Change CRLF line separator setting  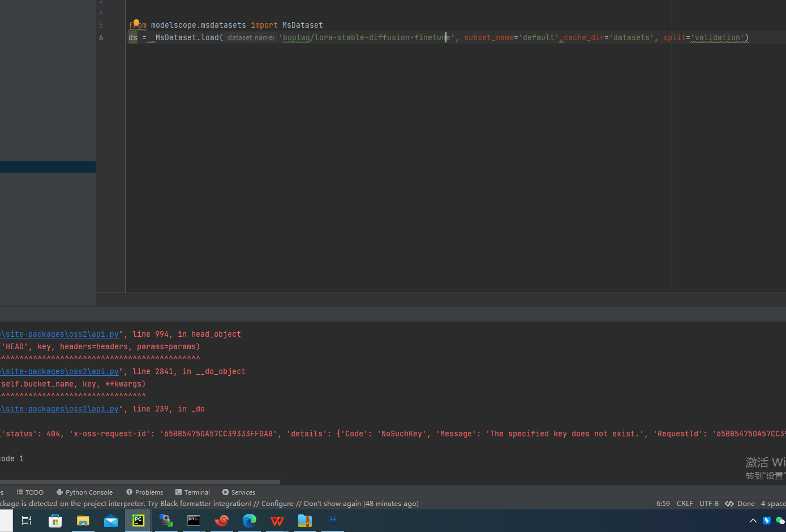(x=685, y=504)
